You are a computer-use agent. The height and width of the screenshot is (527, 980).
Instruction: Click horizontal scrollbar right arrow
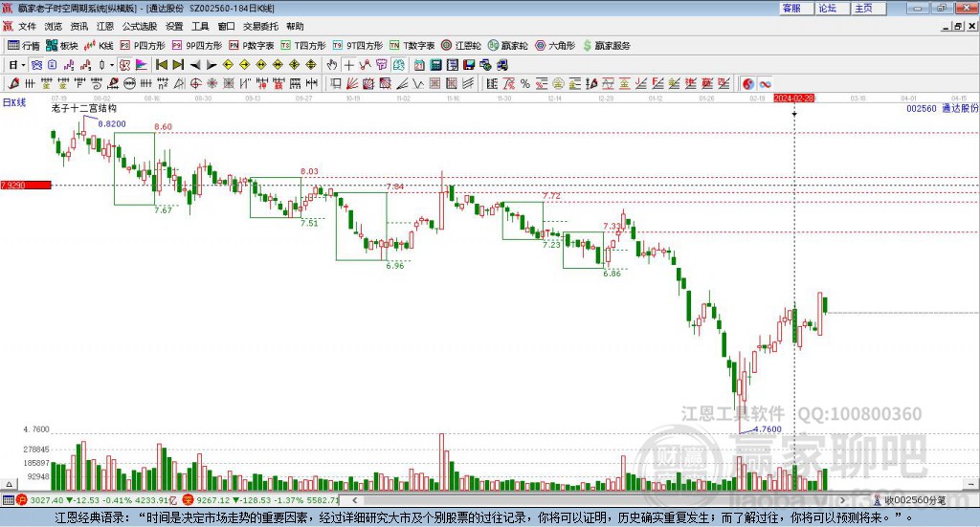coord(842,500)
